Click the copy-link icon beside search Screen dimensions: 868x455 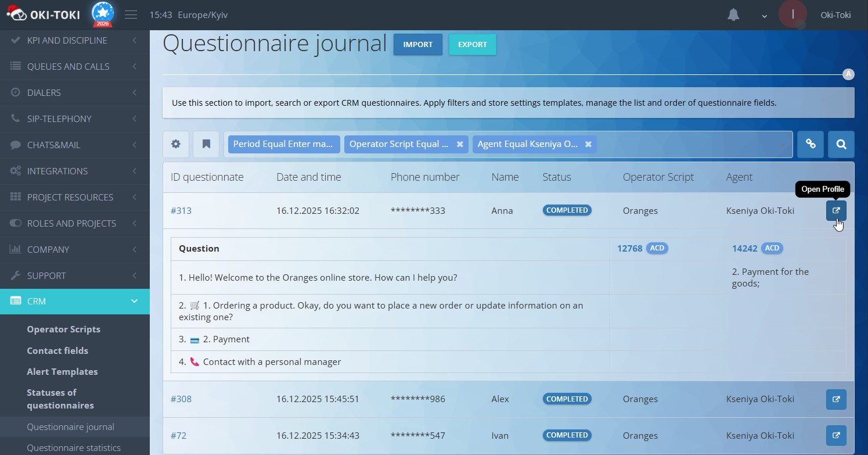pyautogui.click(x=811, y=144)
